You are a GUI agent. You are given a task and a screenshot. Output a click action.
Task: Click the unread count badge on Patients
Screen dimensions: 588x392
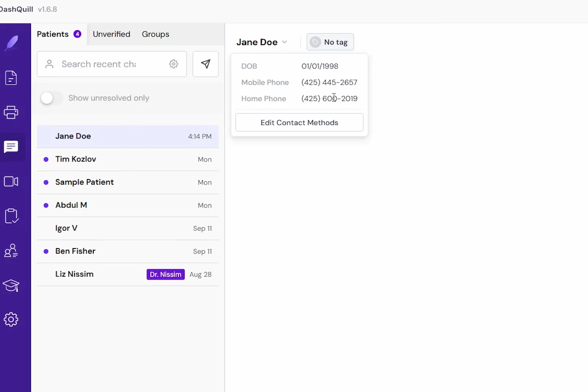(78, 34)
